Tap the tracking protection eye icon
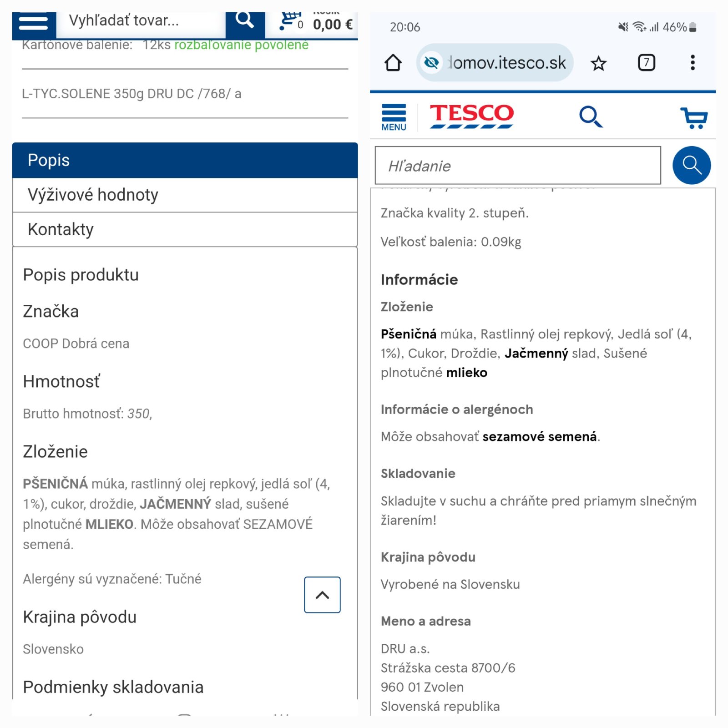 pos(431,63)
